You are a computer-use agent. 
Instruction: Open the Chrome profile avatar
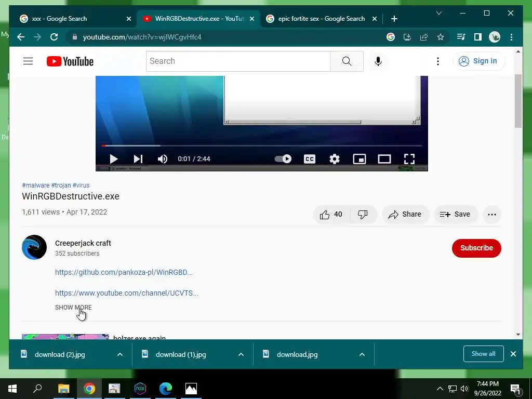tap(495, 37)
